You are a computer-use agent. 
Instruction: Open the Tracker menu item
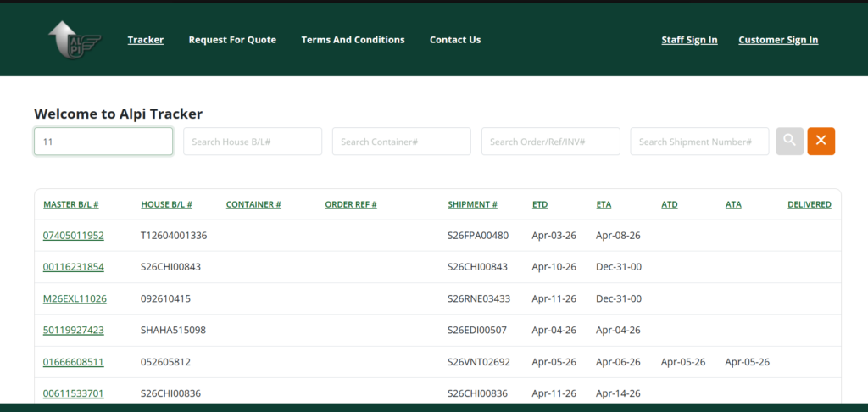pyautogui.click(x=146, y=40)
